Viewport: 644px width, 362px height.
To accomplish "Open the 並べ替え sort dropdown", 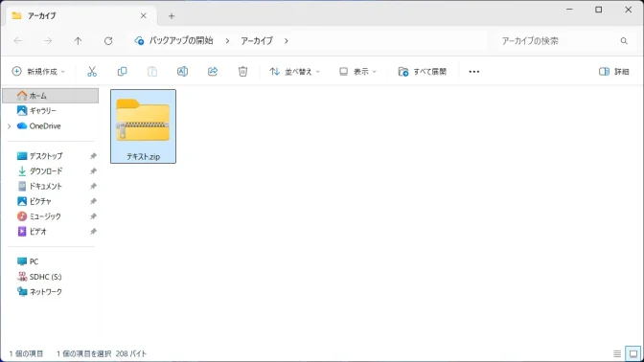I will (x=294, y=72).
